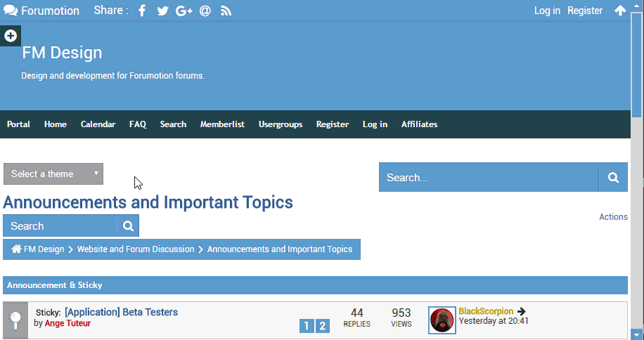Click the magnifier icon of forum search box

click(128, 225)
